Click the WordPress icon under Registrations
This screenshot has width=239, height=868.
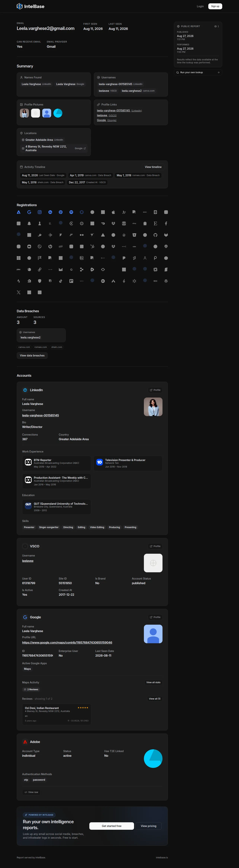tap(166, 281)
